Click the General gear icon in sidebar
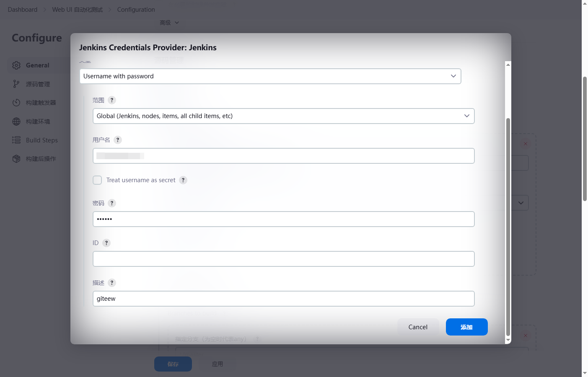 (16, 65)
